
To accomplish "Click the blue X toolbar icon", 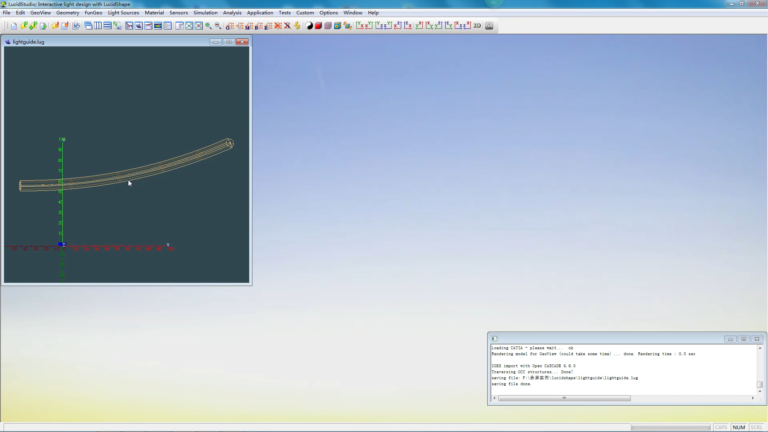I will tap(288, 25).
